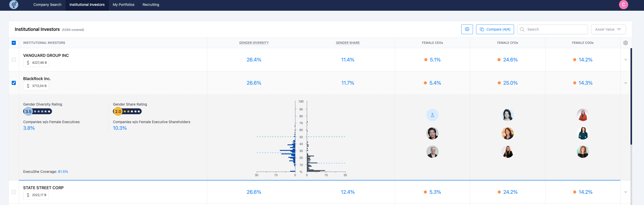This screenshot has height=205, width=644.
Task: Click the 3.8% companies without female executives
Action: [x=29, y=128]
